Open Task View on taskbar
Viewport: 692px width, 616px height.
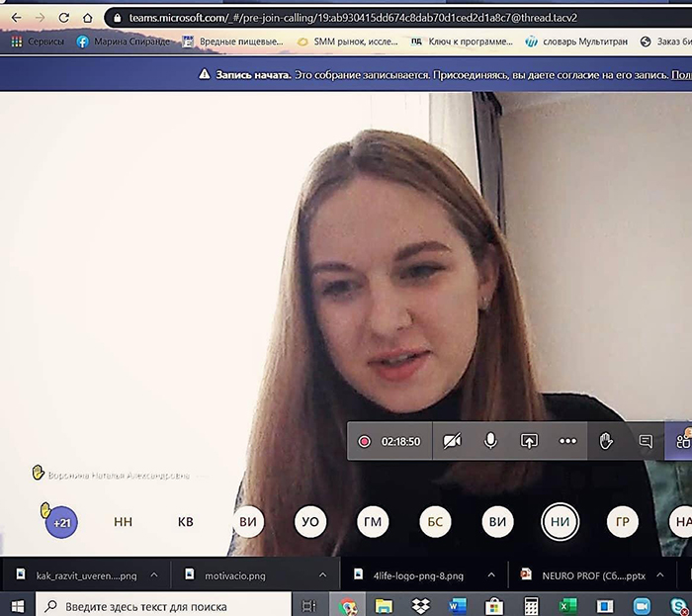pos(309,606)
